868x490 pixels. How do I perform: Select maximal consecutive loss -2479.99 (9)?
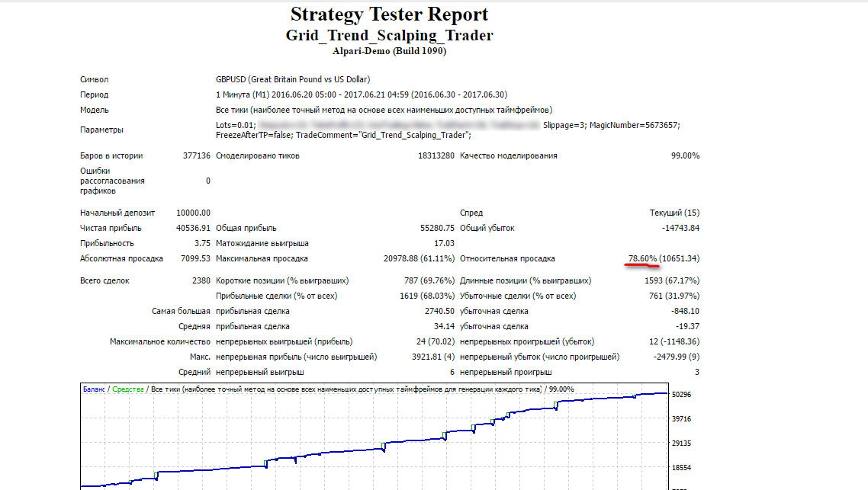click(677, 357)
